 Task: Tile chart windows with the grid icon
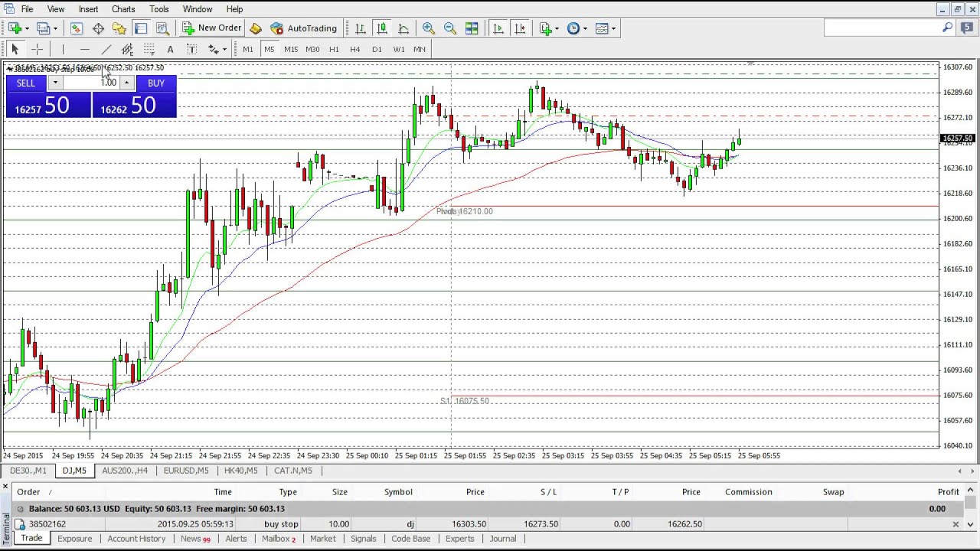(472, 28)
